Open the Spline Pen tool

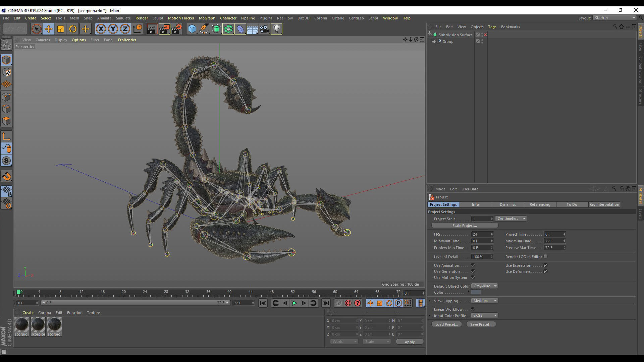[204, 29]
